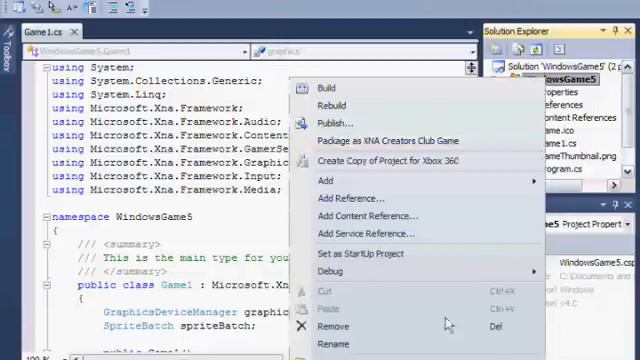Open the Properties icon in Solution Explorer toolbar

tap(496, 50)
